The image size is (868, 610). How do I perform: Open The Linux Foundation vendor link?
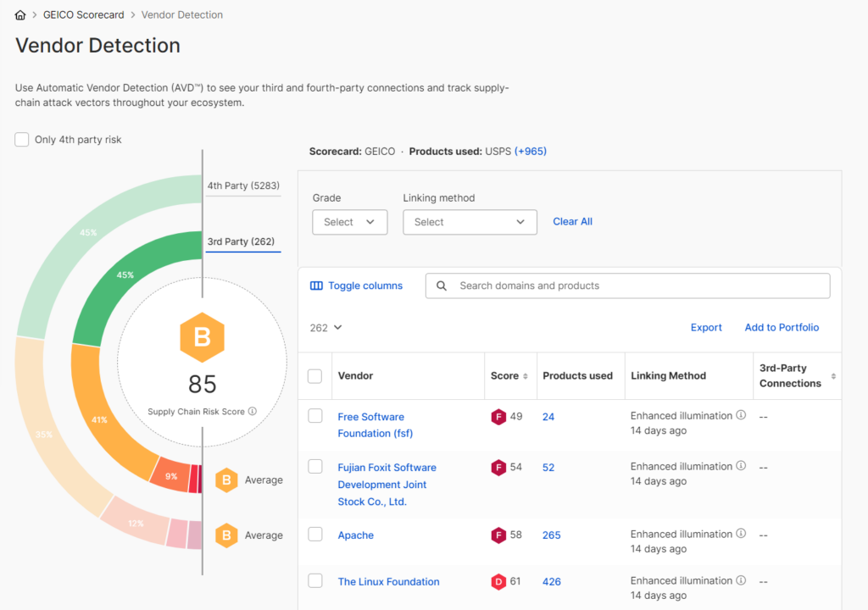pyautogui.click(x=388, y=582)
